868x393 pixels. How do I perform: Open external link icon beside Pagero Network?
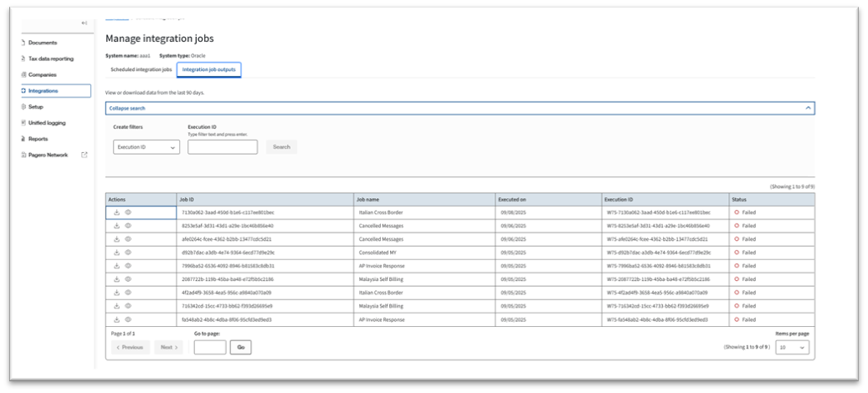[84, 155]
